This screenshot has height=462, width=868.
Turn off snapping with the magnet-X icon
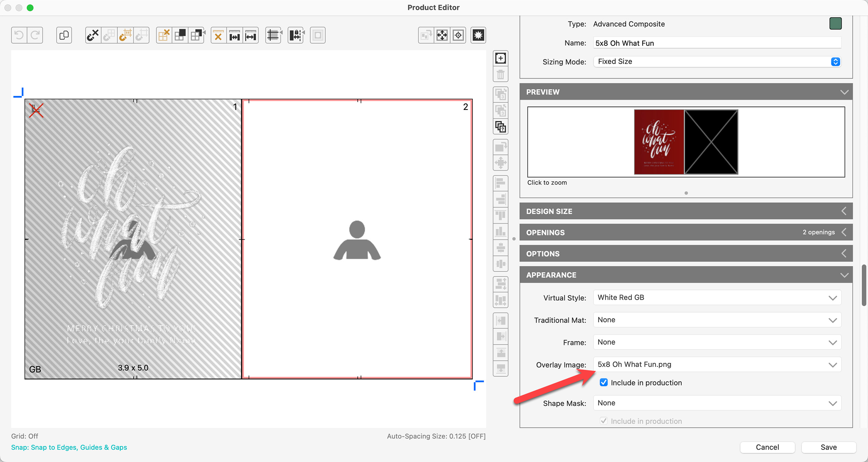coord(93,35)
